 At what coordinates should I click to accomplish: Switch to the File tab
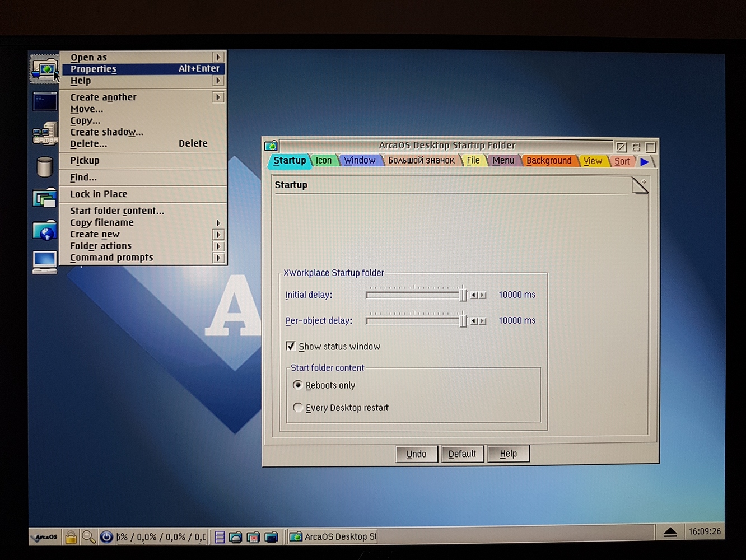(x=473, y=161)
